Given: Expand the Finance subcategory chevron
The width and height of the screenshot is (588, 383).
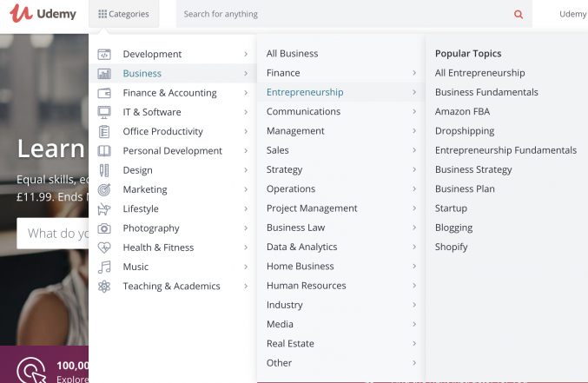Looking at the screenshot, I should coord(414,73).
